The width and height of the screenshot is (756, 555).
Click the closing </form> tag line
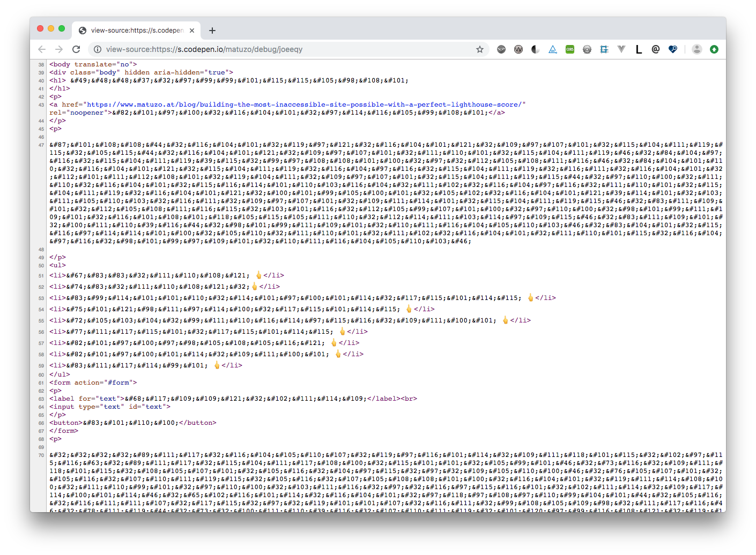(x=64, y=431)
